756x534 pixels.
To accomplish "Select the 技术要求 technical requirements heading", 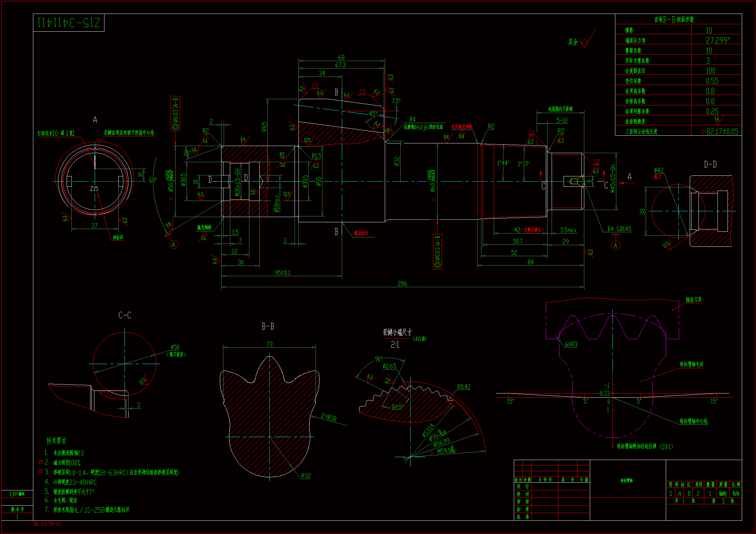I will [56, 441].
